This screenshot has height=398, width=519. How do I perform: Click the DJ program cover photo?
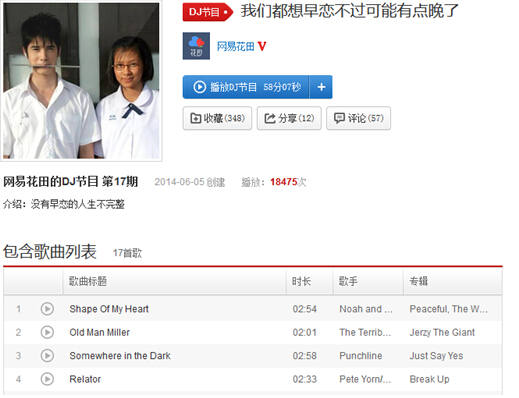81,81
